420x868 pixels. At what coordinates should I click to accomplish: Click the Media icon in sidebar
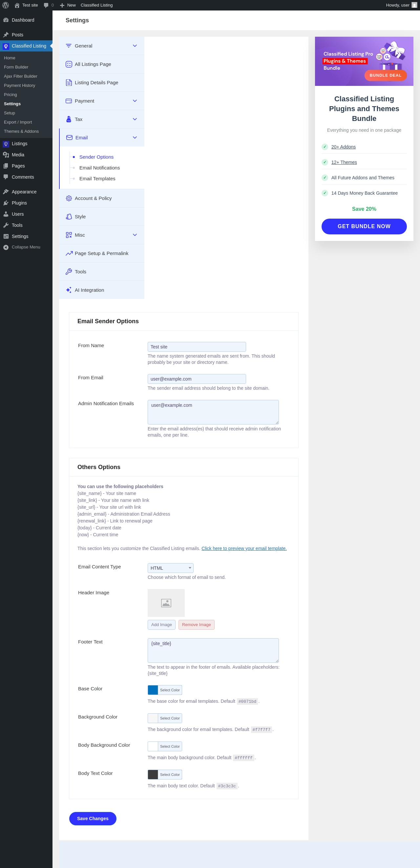(x=6, y=155)
